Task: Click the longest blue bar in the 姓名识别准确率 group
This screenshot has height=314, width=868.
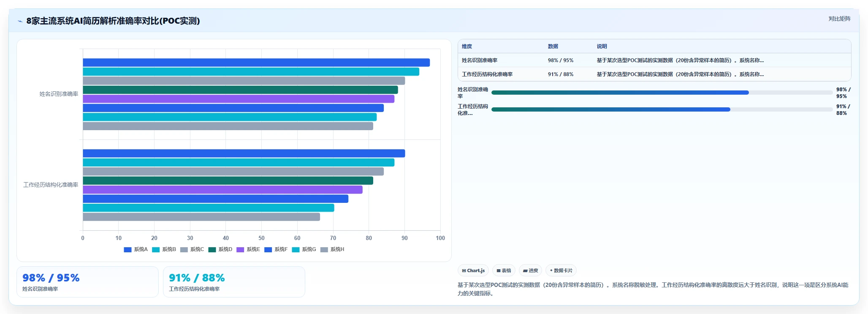Action: (x=256, y=63)
